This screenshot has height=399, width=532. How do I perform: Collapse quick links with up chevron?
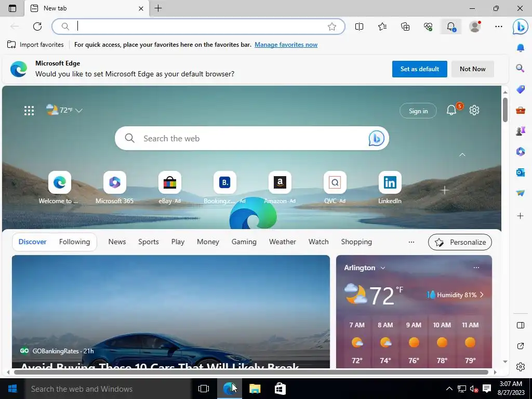(462, 155)
